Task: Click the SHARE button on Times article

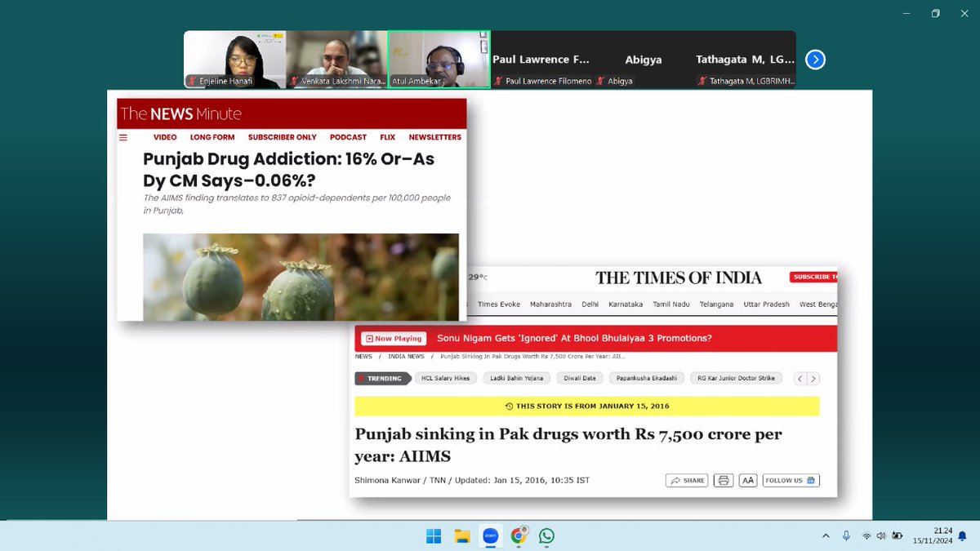Action: (687, 480)
